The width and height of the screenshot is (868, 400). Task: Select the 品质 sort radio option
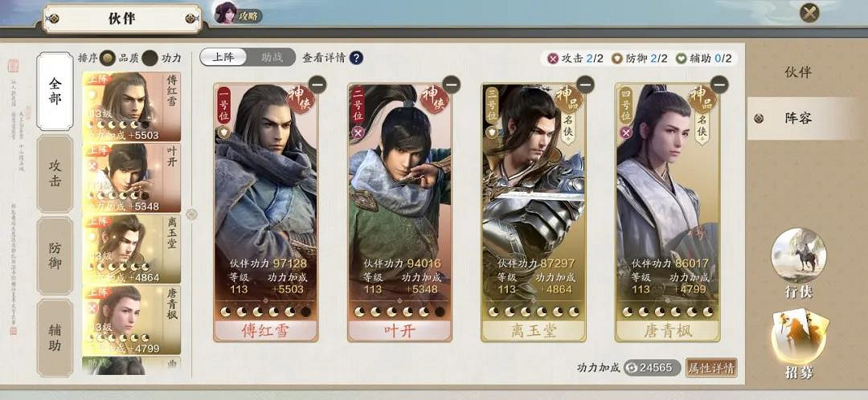[x=108, y=58]
